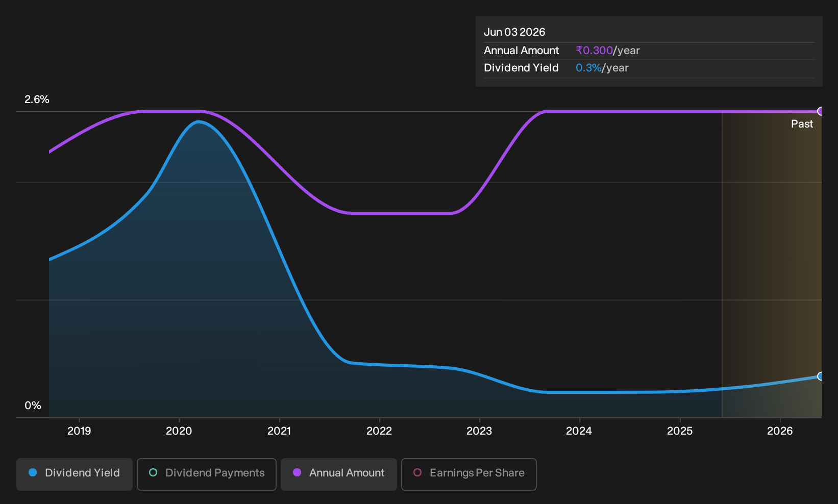Toggle the Dividend Yield series

tap(75, 474)
